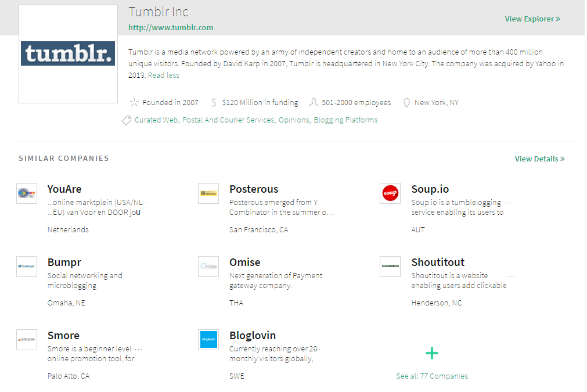Screen dimensions: 587x392
Task: Click the tag icon beside categories
Action: point(127,120)
